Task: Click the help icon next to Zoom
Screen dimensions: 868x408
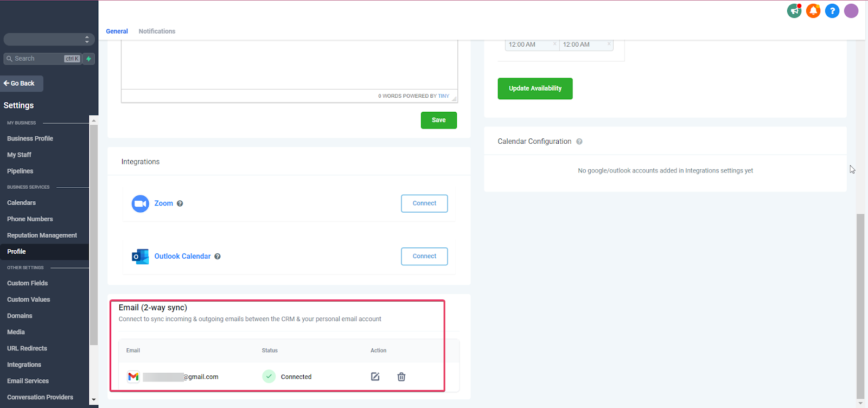Action: (x=180, y=203)
